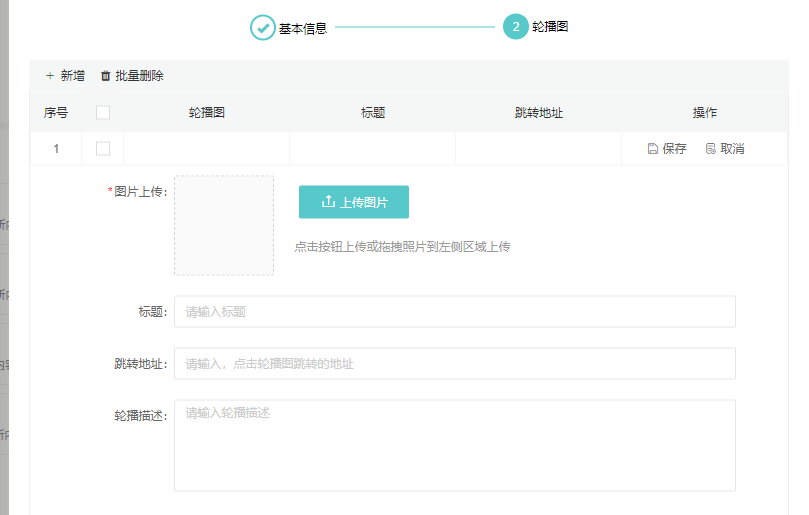
Task: Cancel editing via 取消
Action: (725, 149)
